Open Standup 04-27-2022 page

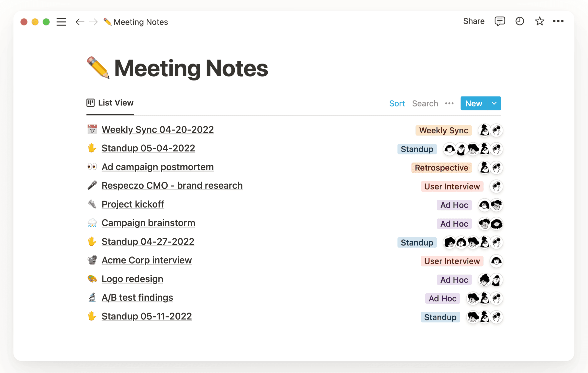click(x=148, y=241)
